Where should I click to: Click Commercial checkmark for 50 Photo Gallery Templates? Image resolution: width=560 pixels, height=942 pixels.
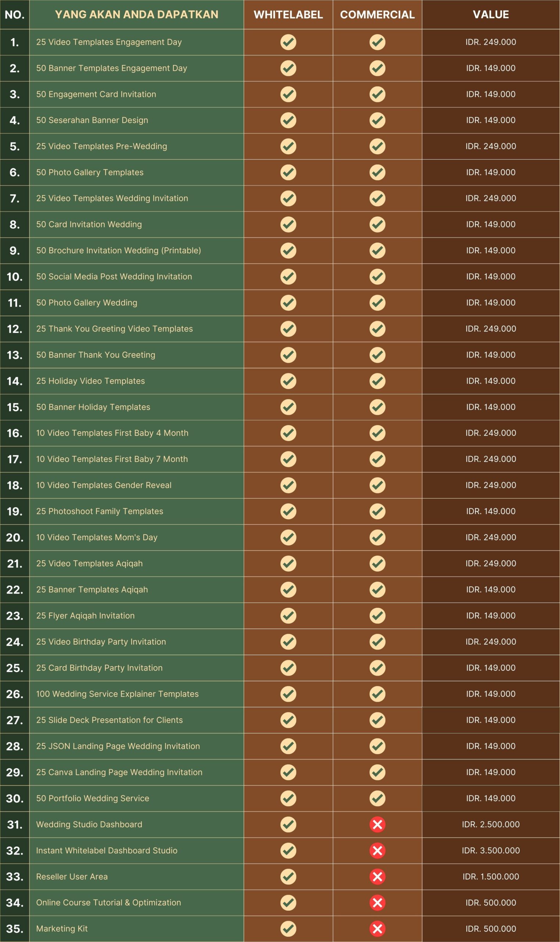[377, 173]
